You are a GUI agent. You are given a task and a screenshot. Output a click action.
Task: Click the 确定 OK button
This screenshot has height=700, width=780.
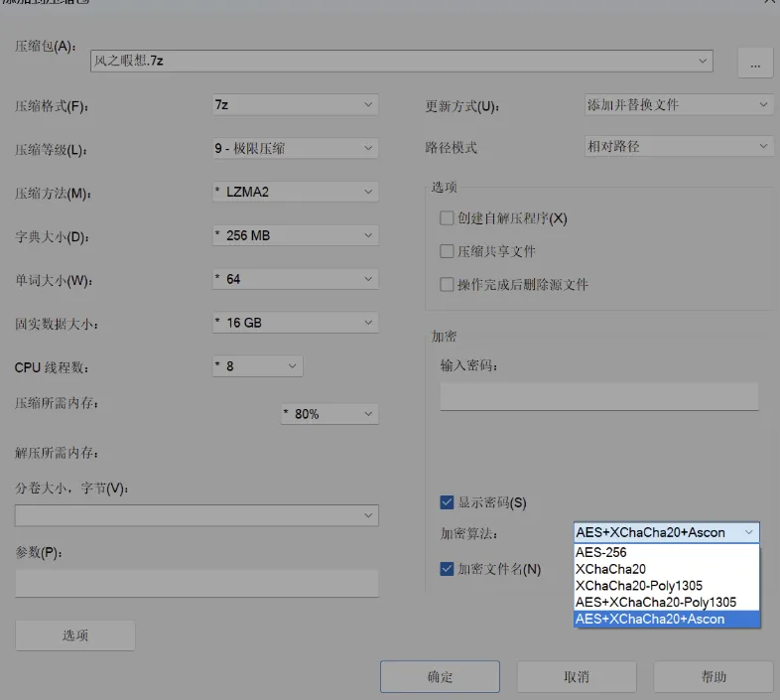[440, 676]
